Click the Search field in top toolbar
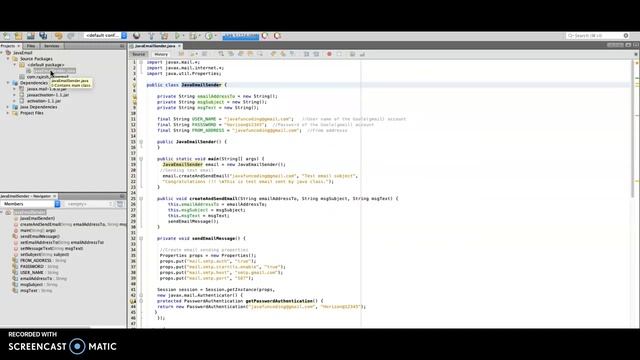Image resolution: width=640 pixels, height=360 pixels. pos(598,36)
